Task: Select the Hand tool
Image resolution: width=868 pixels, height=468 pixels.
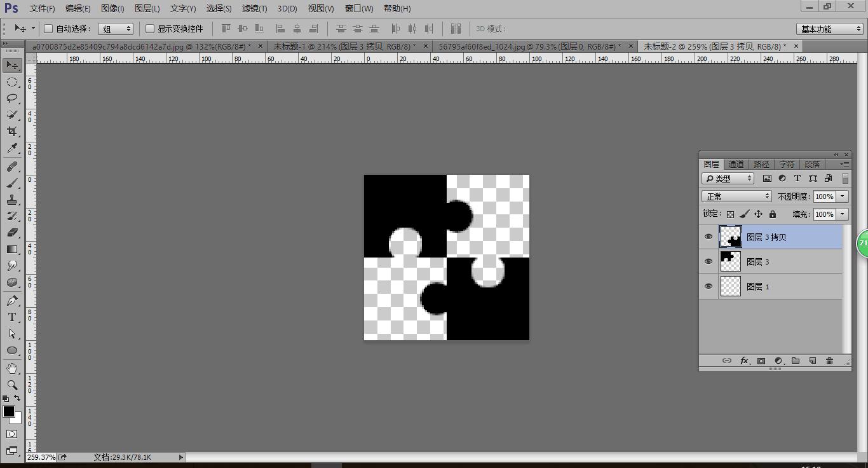Action: (12, 368)
